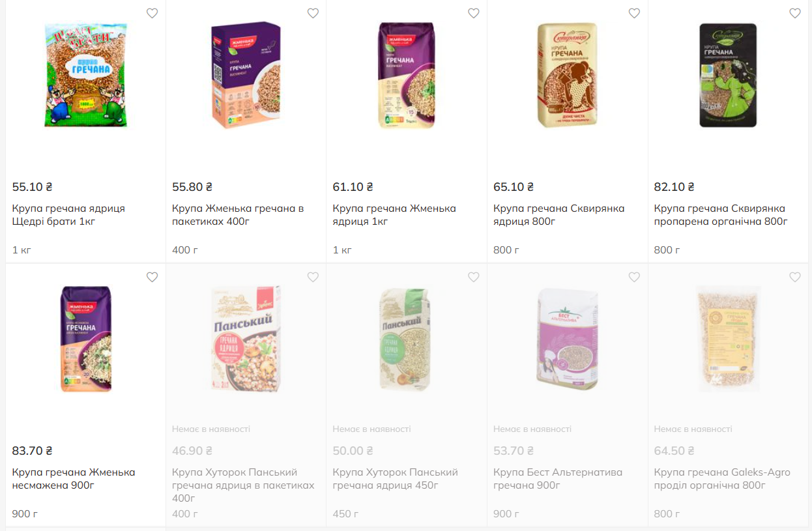Click Galeks-Agro clear bag product image
The width and height of the screenshot is (812, 531).
click(728, 339)
